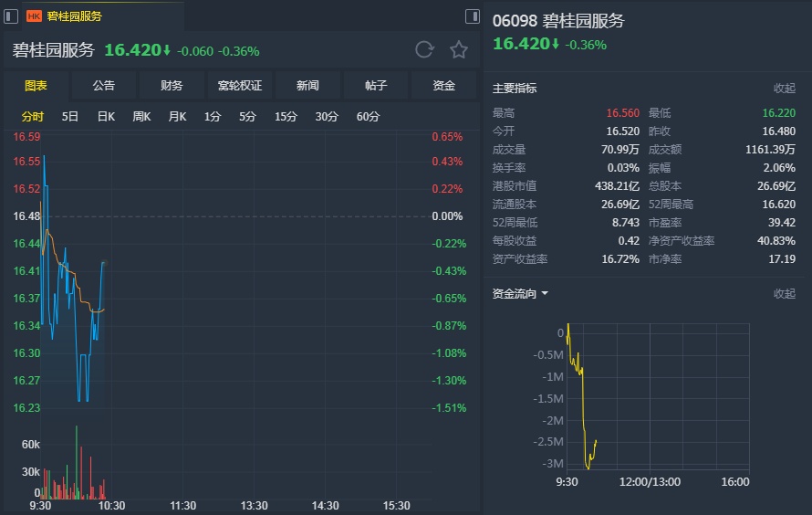Click the 资产收益率 value 16.72%
This screenshot has height=515, width=812.
(x=619, y=259)
